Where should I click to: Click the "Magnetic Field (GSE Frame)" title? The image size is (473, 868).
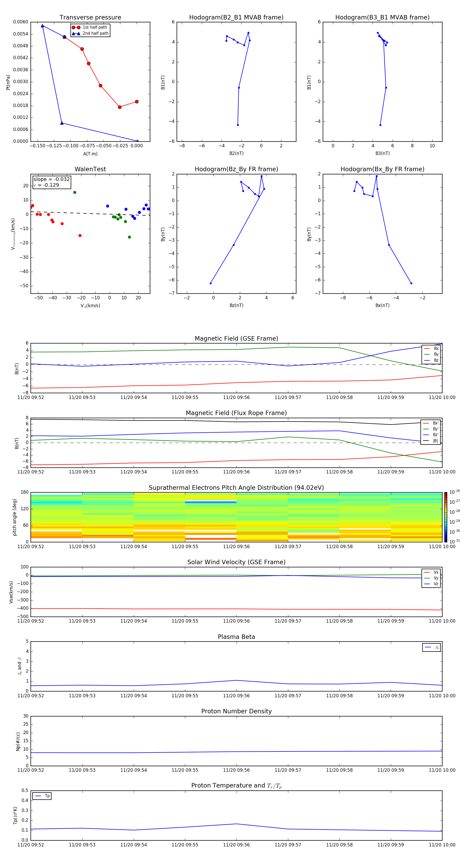(x=236, y=339)
